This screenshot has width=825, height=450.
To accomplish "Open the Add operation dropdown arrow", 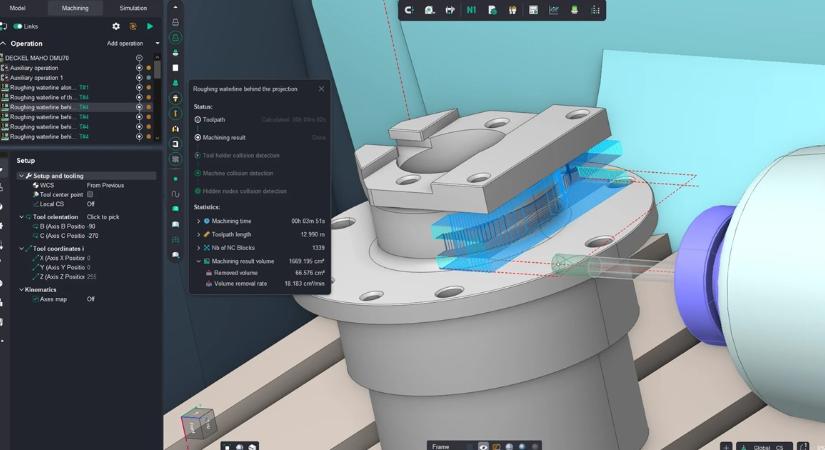I will pyautogui.click(x=157, y=43).
